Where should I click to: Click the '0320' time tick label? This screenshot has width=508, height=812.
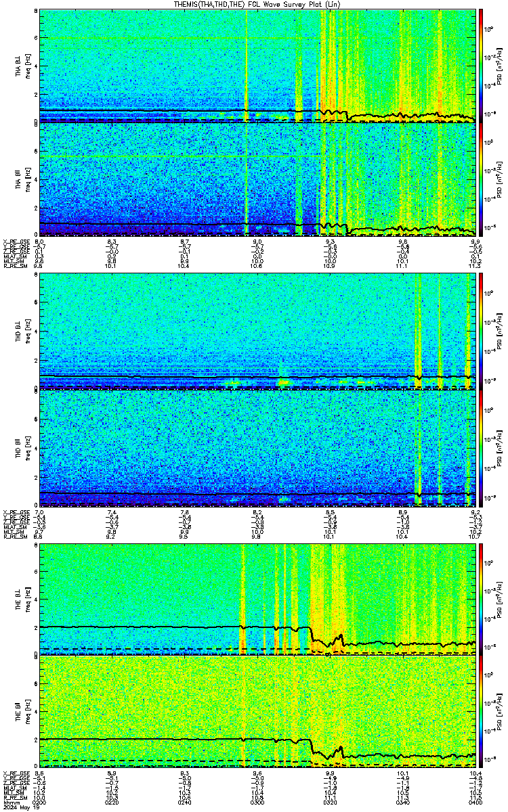(x=331, y=802)
